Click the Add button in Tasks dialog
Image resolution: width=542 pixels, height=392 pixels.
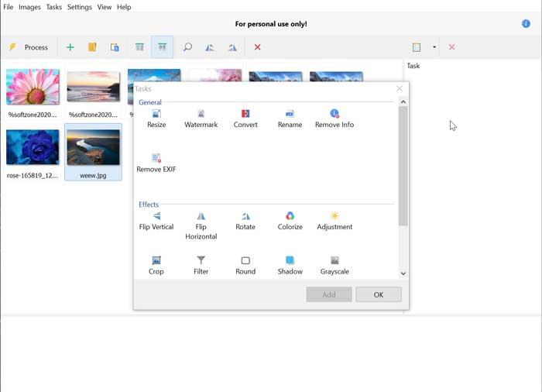(x=329, y=294)
